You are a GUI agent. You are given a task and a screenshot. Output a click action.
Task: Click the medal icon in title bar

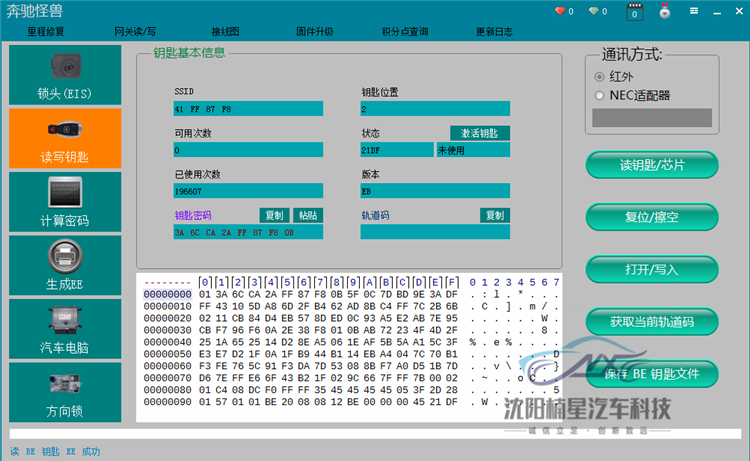pyautogui.click(x=664, y=12)
